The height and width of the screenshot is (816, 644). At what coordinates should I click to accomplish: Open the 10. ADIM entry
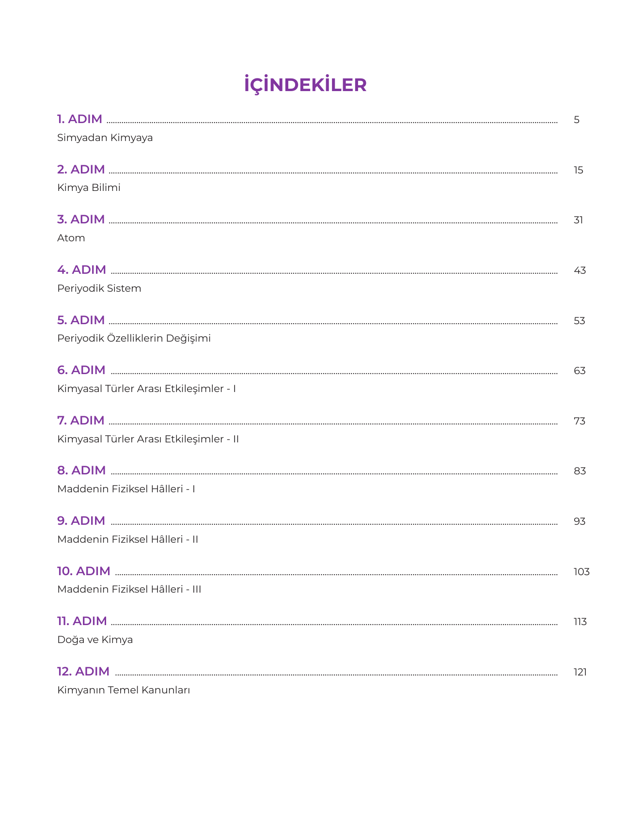click(x=83, y=571)
